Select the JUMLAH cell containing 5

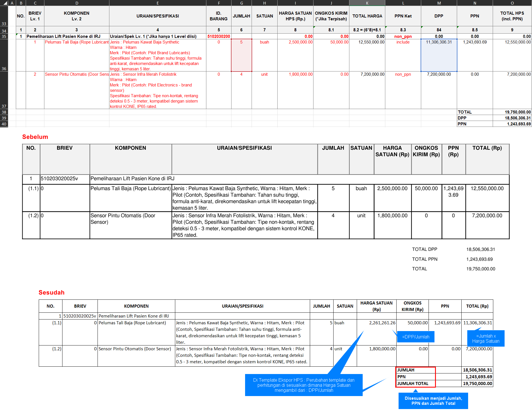[x=241, y=55]
